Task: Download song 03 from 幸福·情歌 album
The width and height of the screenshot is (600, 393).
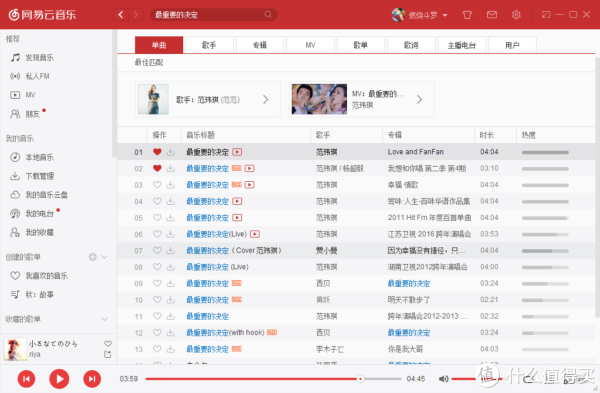Action: (171, 185)
